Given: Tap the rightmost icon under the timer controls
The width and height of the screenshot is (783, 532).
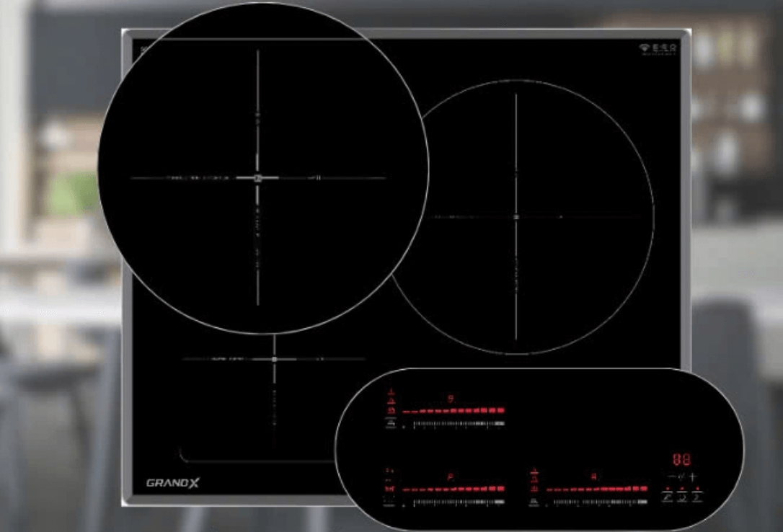Looking at the screenshot, I should pyautogui.click(x=698, y=497).
